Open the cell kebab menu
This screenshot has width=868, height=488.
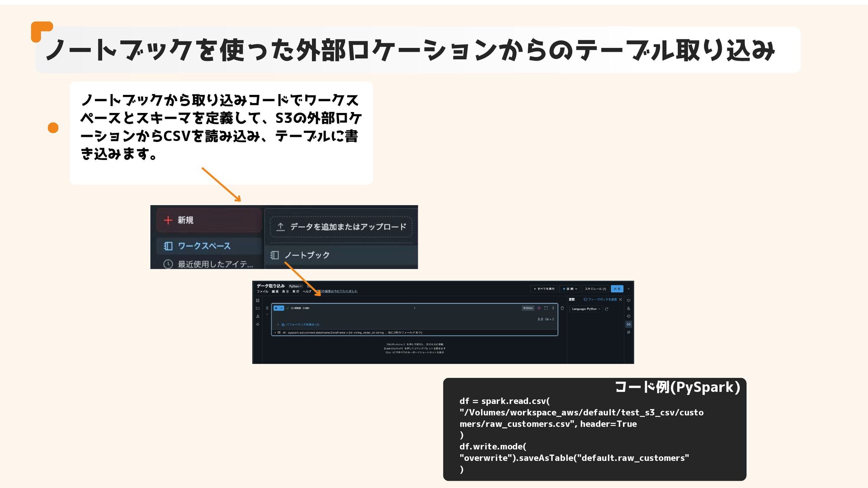point(553,308)
